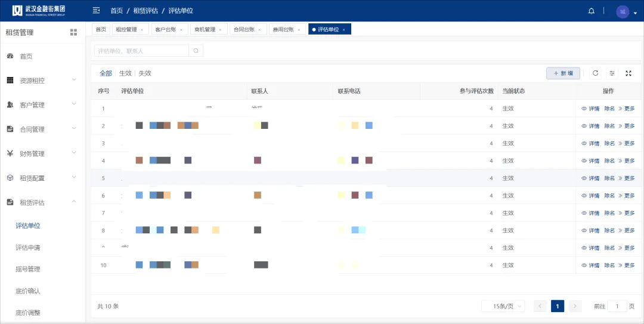Expand 更多 for row 3
Screen dimensions: 644x324
pyautogui.click(x=627, y=143)
